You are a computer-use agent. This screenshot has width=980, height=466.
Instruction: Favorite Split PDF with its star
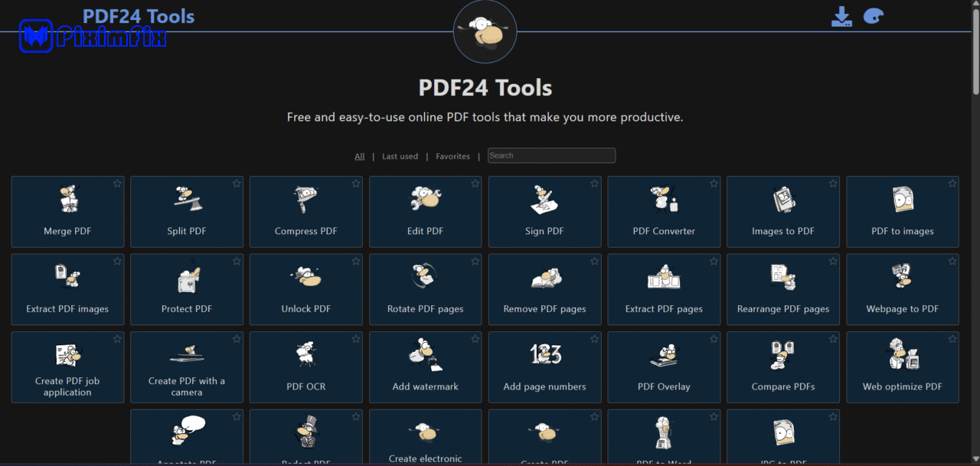point(237,184)
